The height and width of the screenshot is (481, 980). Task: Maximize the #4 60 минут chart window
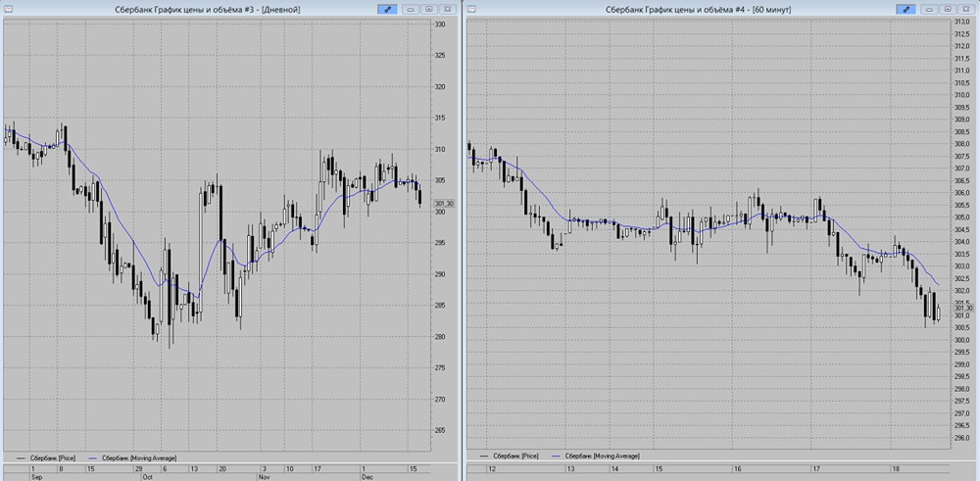point(948,10)
